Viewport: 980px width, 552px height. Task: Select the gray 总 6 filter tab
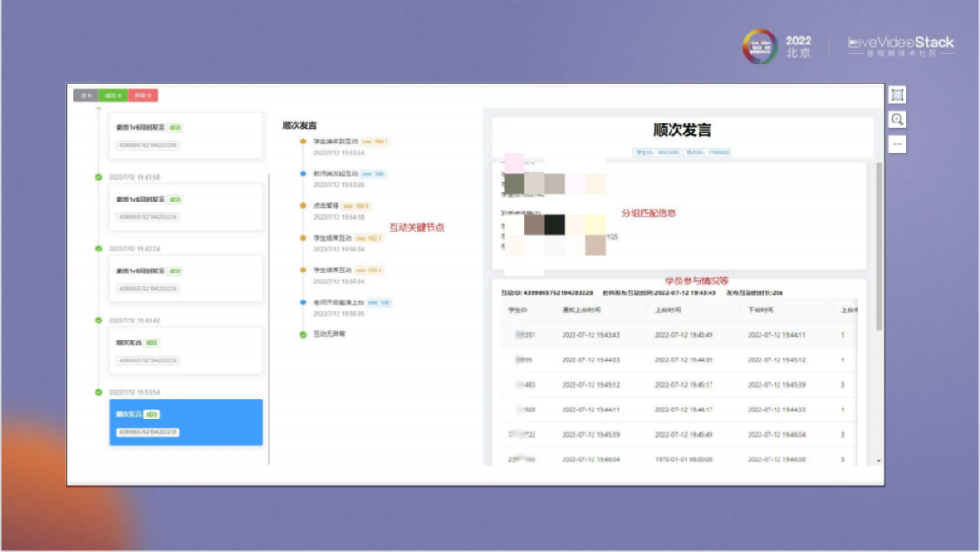click(87, 95)
